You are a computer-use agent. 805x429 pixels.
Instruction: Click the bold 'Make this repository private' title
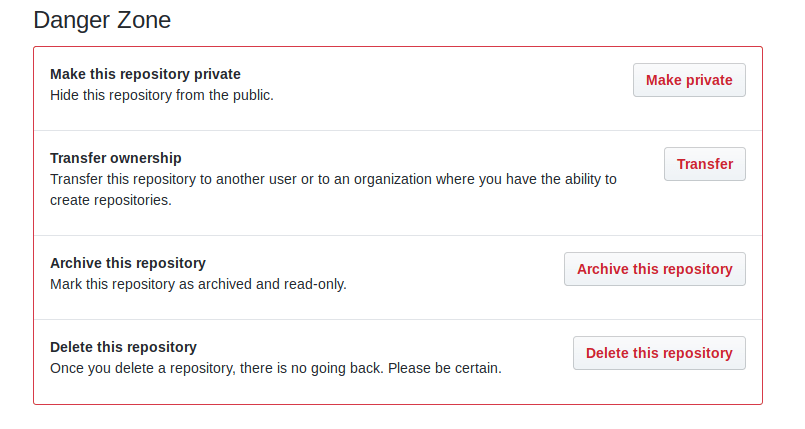coord(145,74)
